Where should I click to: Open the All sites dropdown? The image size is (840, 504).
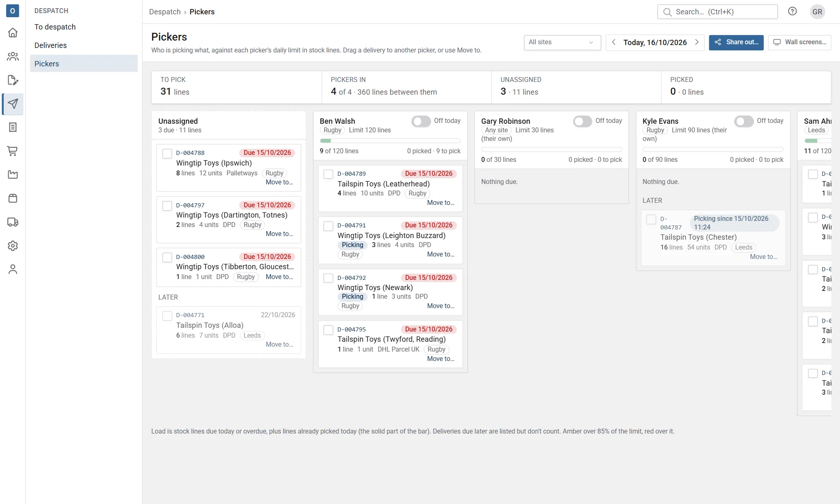click(x=562, y=42)
